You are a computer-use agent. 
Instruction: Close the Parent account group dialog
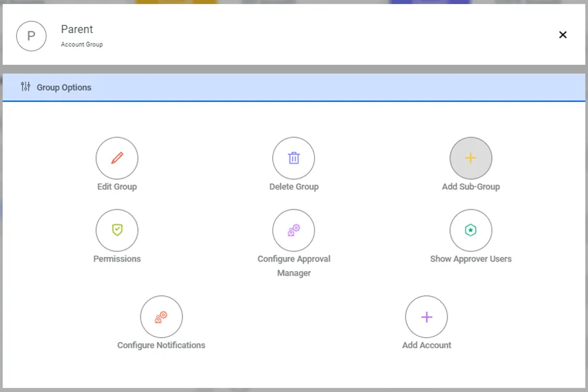coord(562,35)
